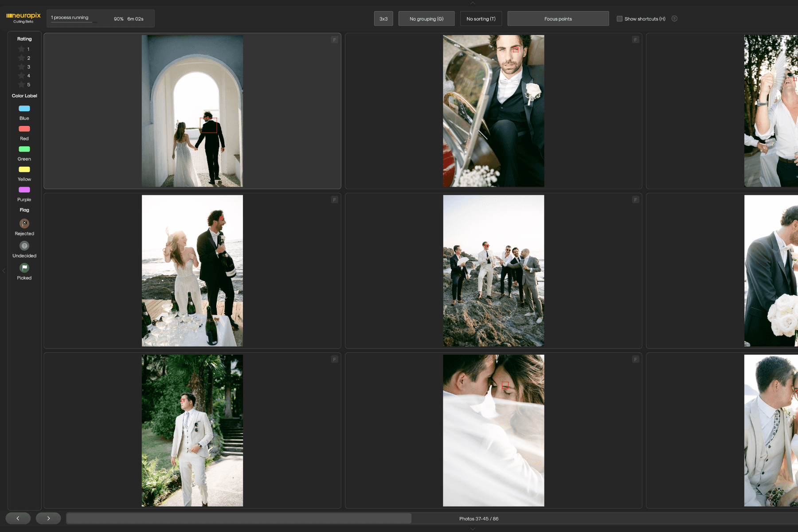Screen dimensions: 798x532
Task: Enable Show shortcuts checkbox
Action: point(619,19)
